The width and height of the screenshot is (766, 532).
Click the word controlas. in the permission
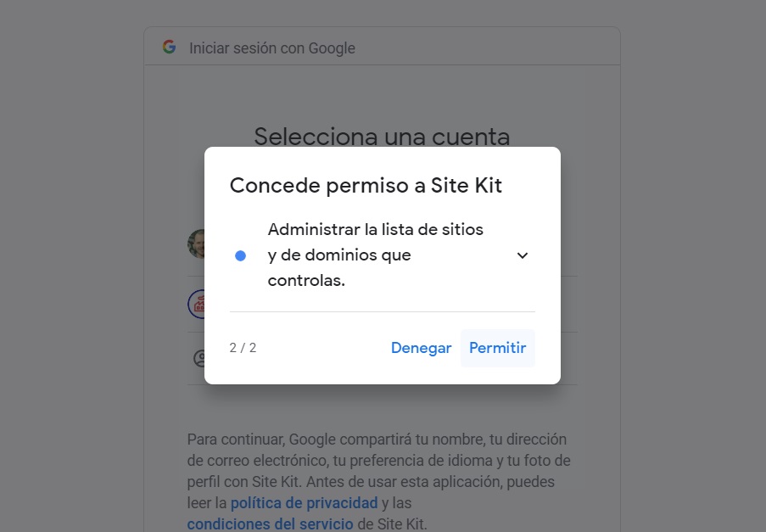306,280
